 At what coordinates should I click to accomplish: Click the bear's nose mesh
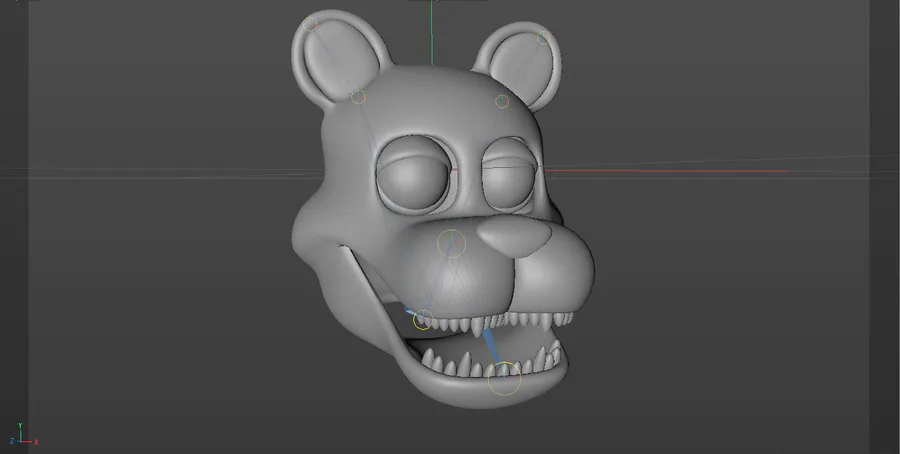point(514,237)
